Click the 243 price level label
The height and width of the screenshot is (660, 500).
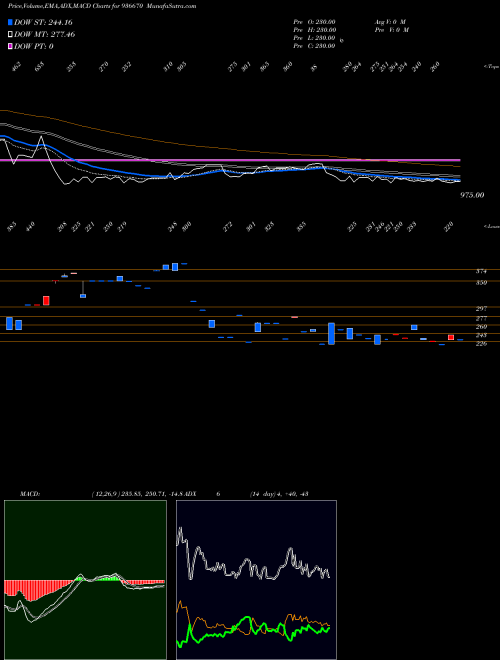click(x=481, y=335)
